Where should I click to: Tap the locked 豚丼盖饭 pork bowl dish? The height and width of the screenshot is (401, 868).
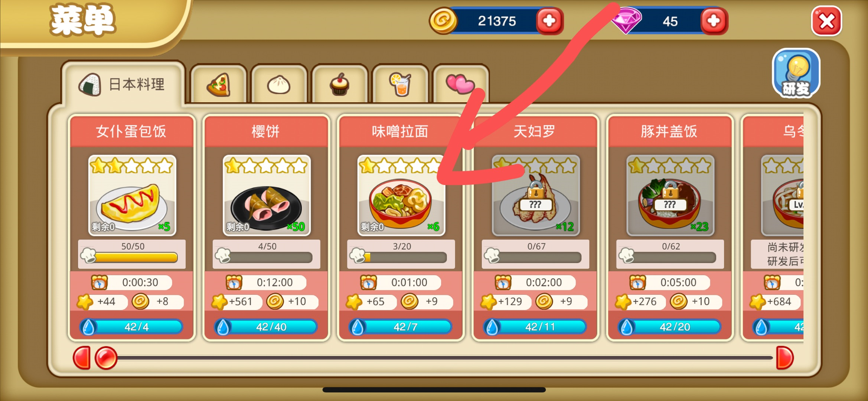coord(670,195)
